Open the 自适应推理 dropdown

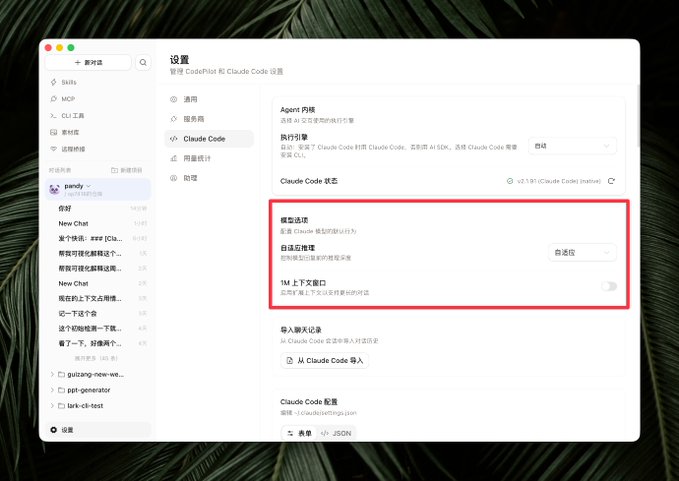[x=582, y=252]
